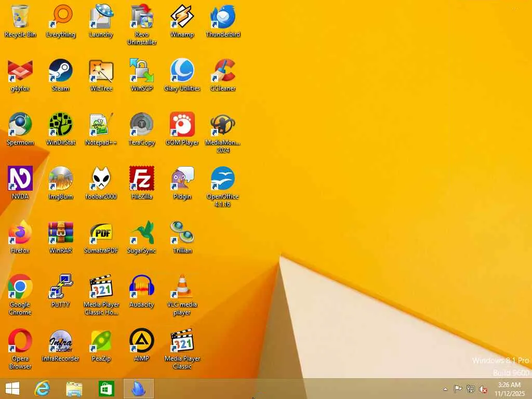This screenshot has width=532, height=399.
Task: Open the SumatraPDF icon
Action: pyautogui.click(x=101, y=237)
